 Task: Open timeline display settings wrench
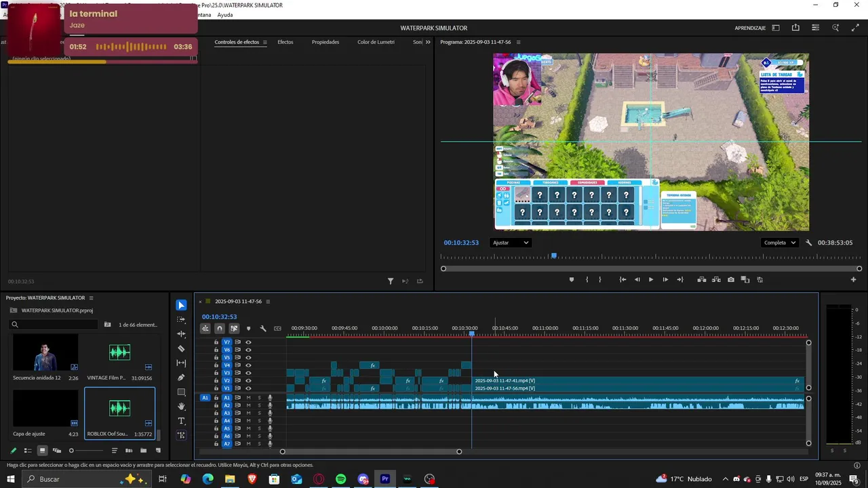[x=263, y=329]
